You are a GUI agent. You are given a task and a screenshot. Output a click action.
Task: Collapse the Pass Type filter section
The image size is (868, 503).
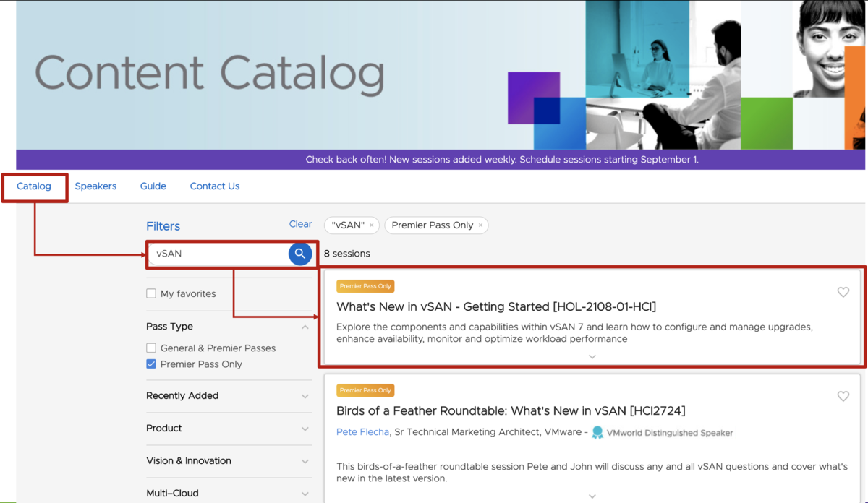[x=305, y=327]
